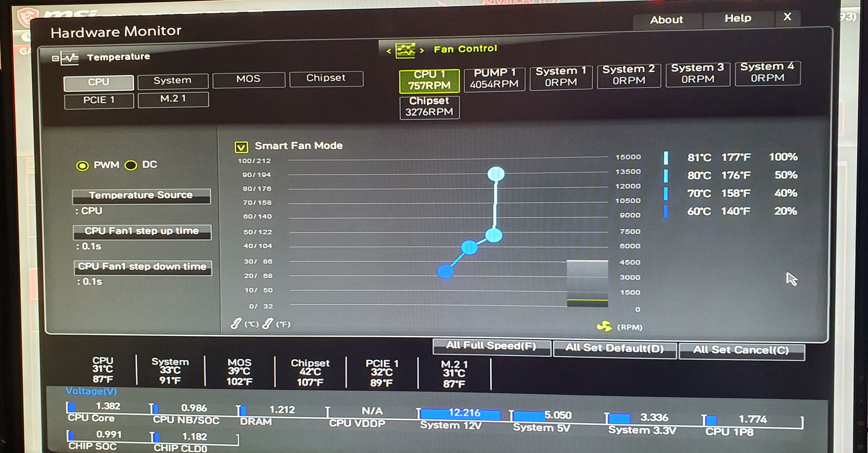
Task: Click the right arrow beside Fan Control
Action: click(x=422, y=51)
